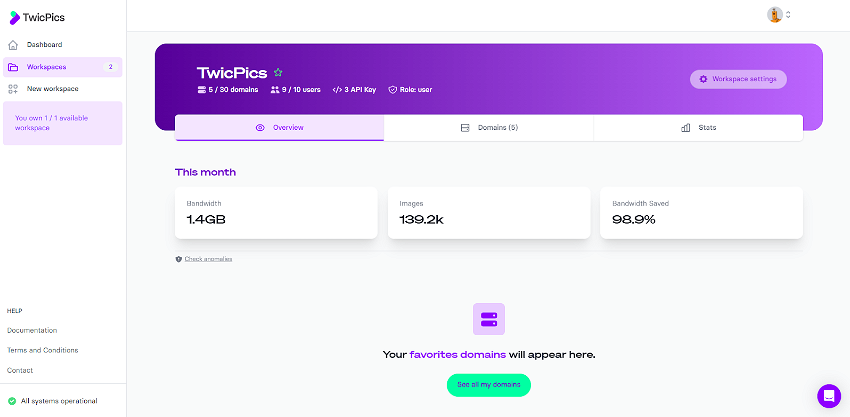Switch to the Domains (5) tab
The image size is (850, 417).
click(489, 128)
